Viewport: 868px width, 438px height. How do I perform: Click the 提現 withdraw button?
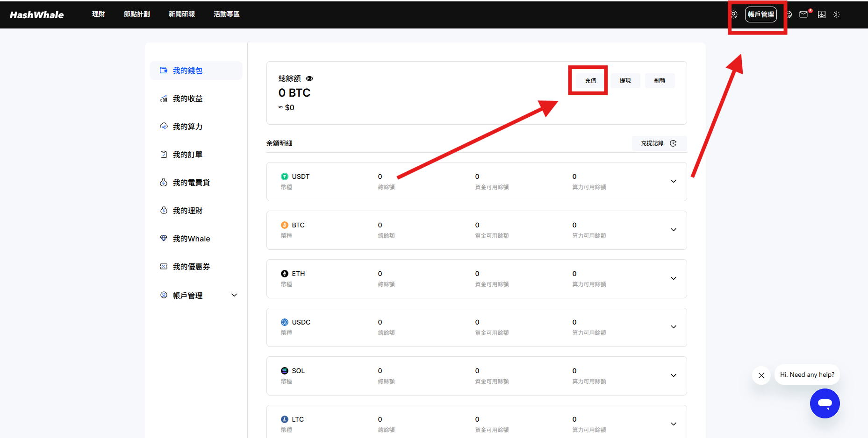click(625, 81)
